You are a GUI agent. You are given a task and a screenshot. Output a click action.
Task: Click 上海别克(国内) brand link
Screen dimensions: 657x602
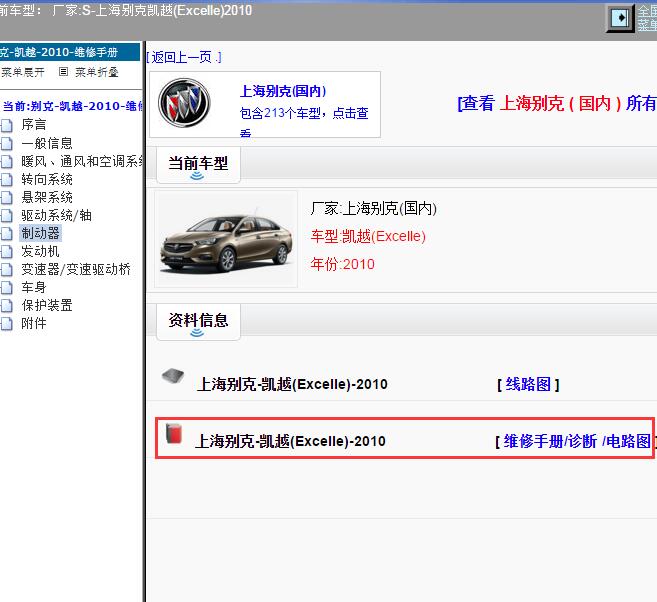click(283, 91)
